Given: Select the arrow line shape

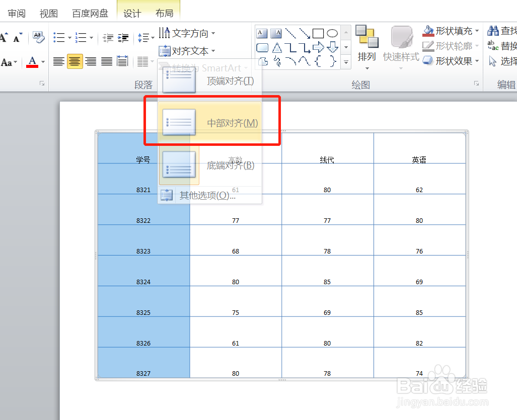Looking at the screenshot, I should tap(305, 33).
